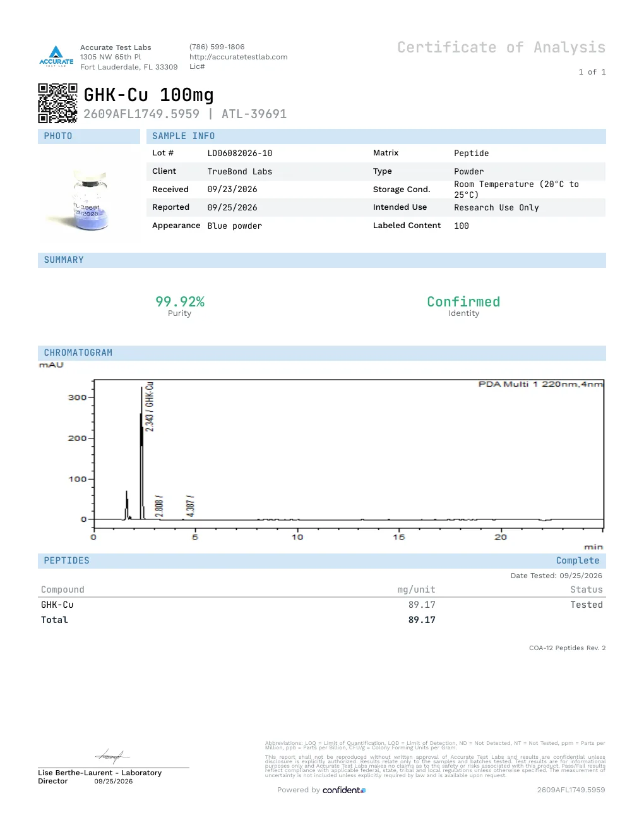Click the 2.343 / GHK-Cu peak label
This screenshot has height=834, width=644.
[x=150, y=407]
